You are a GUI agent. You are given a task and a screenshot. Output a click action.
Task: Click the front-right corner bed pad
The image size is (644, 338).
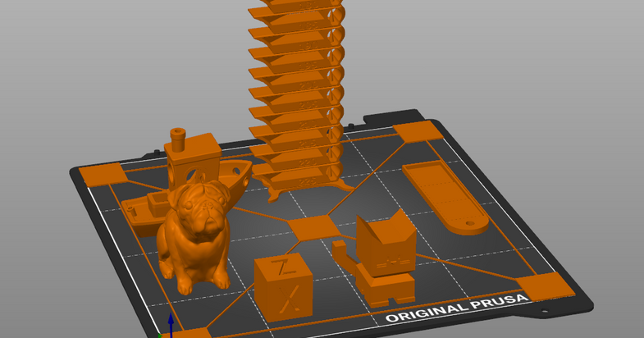coord(545,287)
